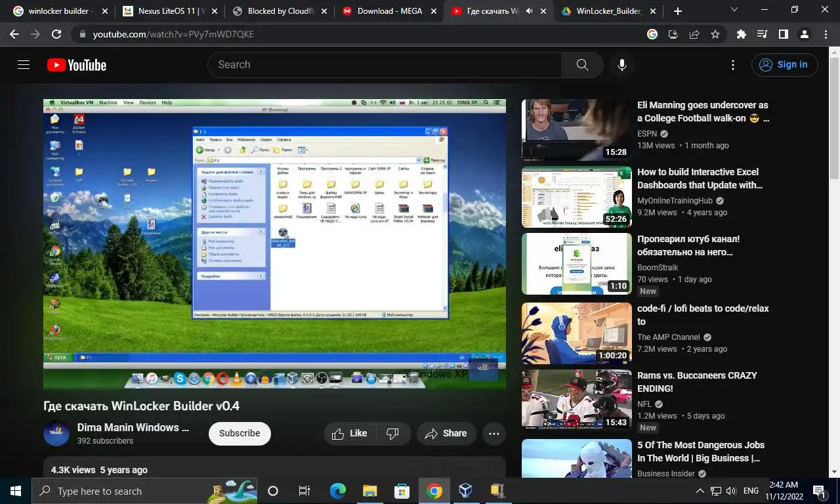Click the YouTube search magnifier button
Viewport: 840px width, 504px height.
click(582, 64)
